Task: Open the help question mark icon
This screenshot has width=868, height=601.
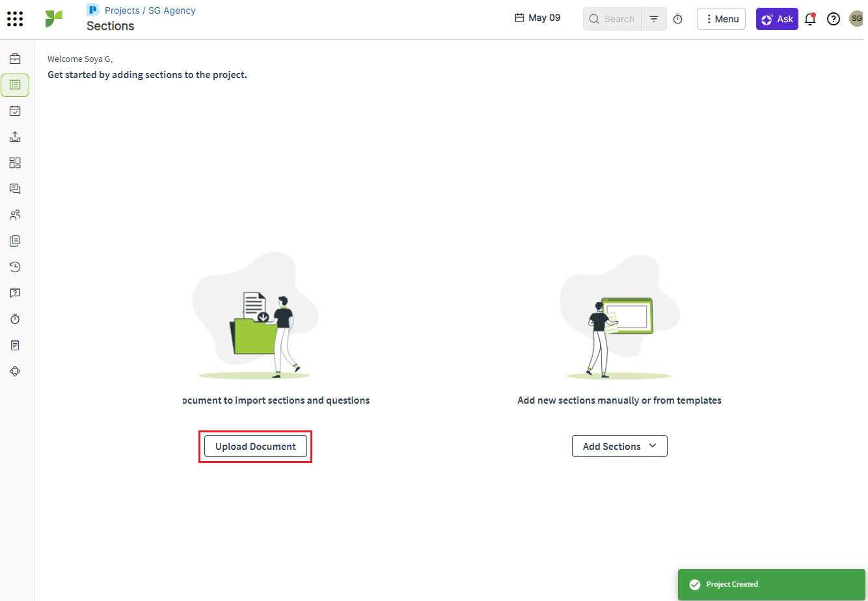Action: coord(833,19)
